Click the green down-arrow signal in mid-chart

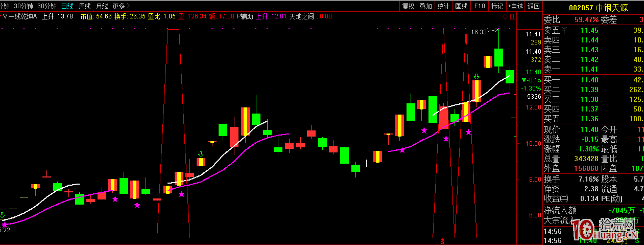201,154
